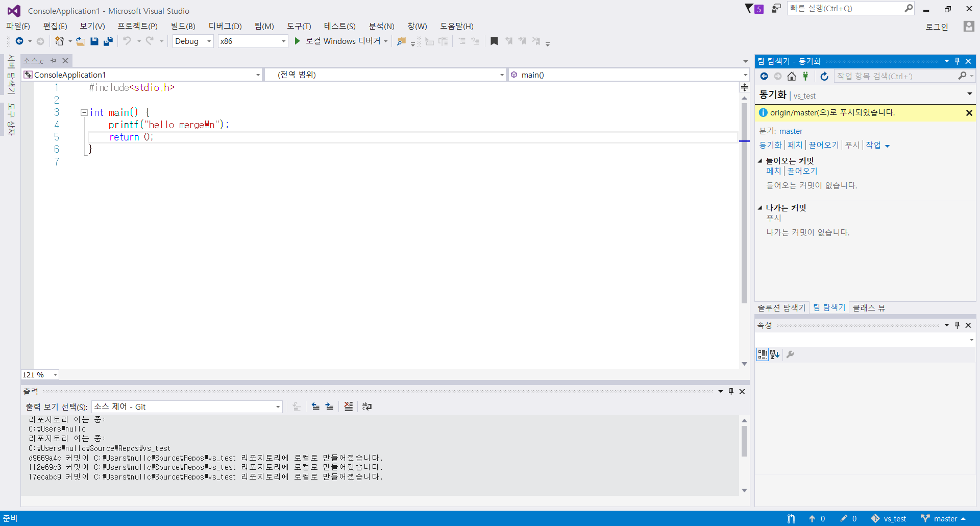
Task: Toggle word wrap in the output window
Action: [x=367, y=407]
